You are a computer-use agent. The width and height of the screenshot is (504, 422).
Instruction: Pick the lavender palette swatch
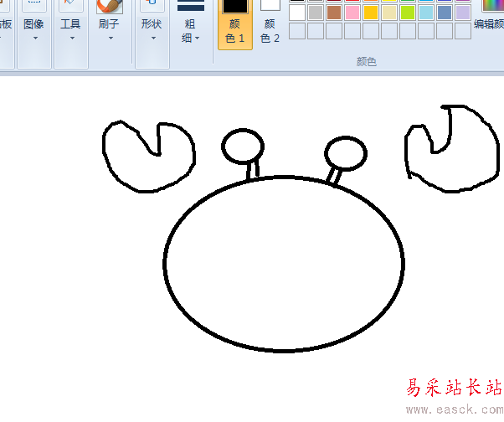(x=463, y=13)
